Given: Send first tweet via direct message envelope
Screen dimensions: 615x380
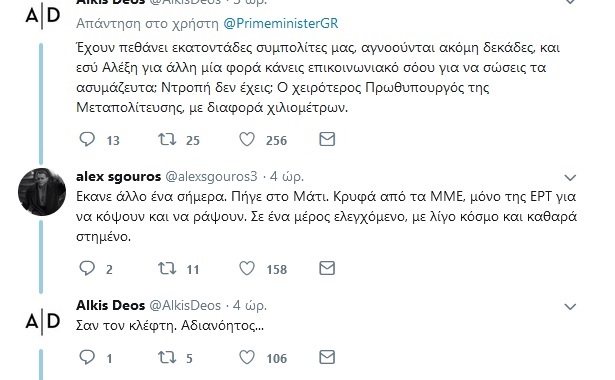Looking at the screenshot, I should 327,139.
